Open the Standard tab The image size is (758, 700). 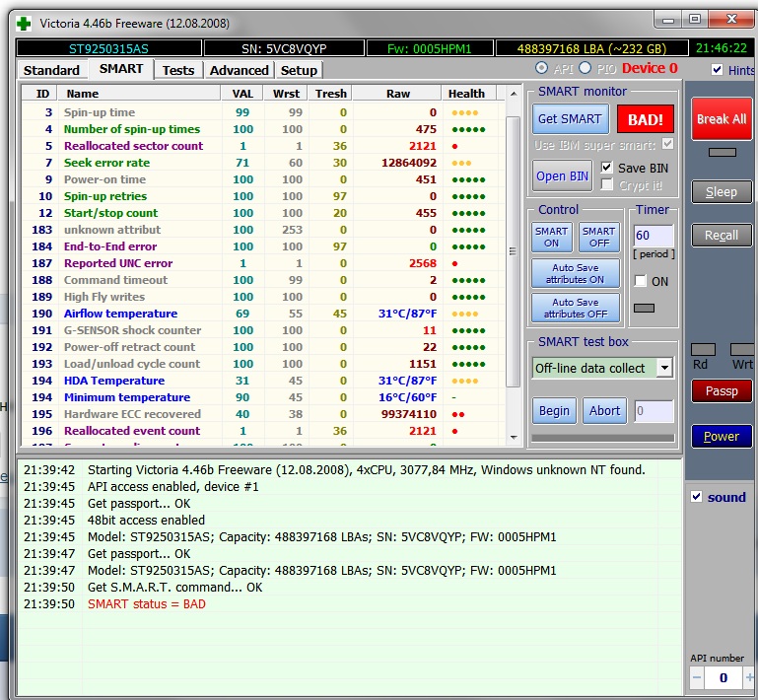(51, 71)
